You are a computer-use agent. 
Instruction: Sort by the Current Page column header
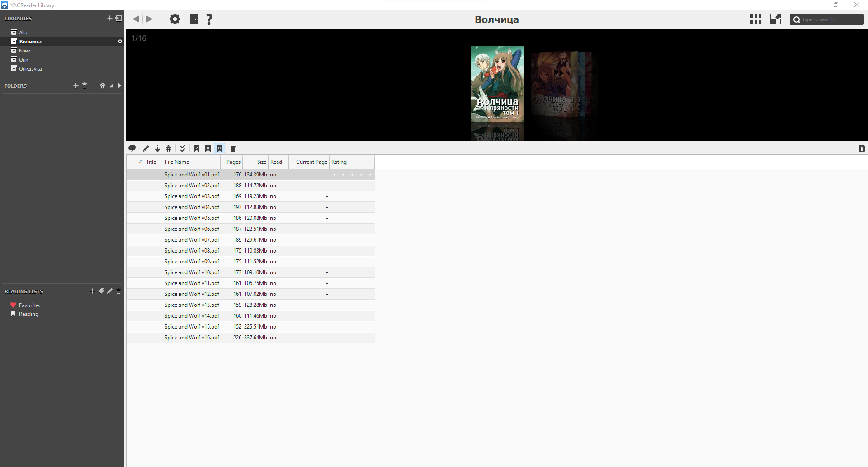click(309, 162)
